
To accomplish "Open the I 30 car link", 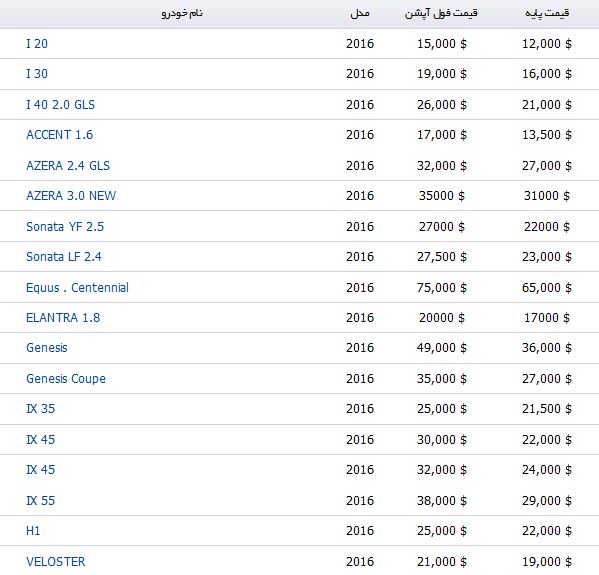I will tap(37, 73).
